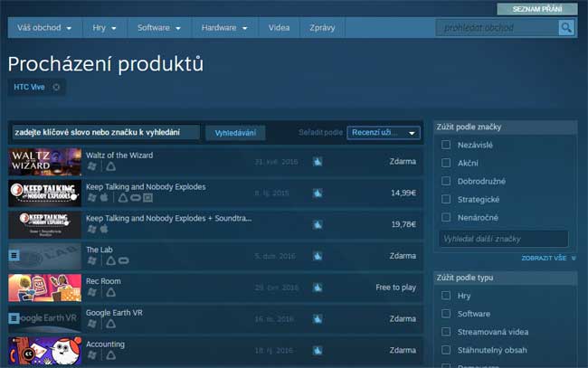
Task: Click HTC Vive triangle icon under Rec Room
Action: (110, 292)
